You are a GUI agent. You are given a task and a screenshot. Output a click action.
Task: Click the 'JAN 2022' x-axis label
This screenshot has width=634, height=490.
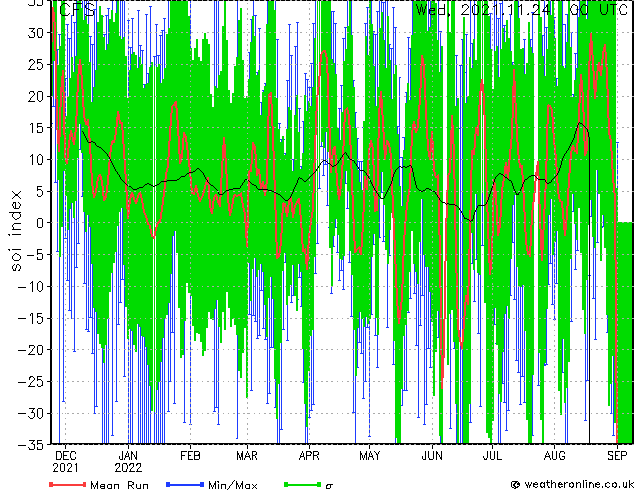tap(128, 462)
